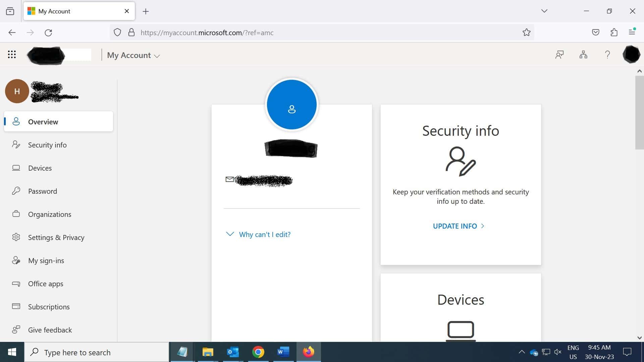This screenshot has width=644, height=362.
Task: Go back with the browser back arrow
Action: point(12,33)
